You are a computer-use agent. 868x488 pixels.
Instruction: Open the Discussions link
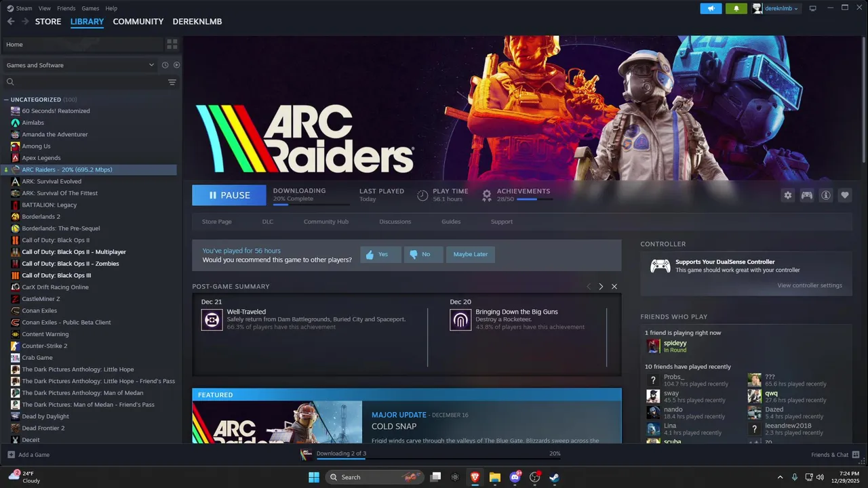point(395,222)
